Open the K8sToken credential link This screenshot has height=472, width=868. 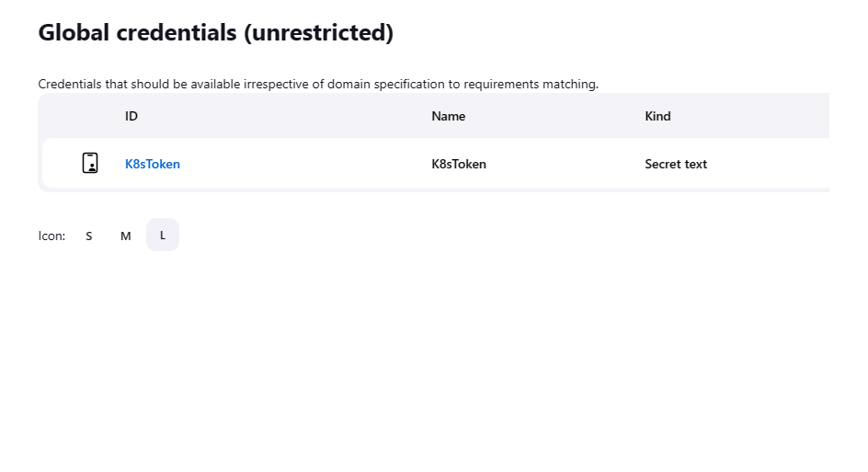coord(153,164)
